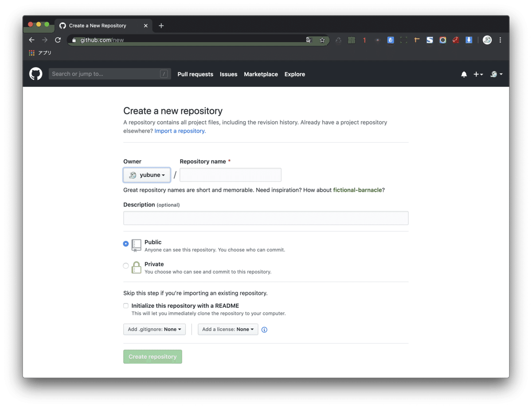Click the Repository name input field
This screenshot has width=532, height=408.
[x=231, y=175]
